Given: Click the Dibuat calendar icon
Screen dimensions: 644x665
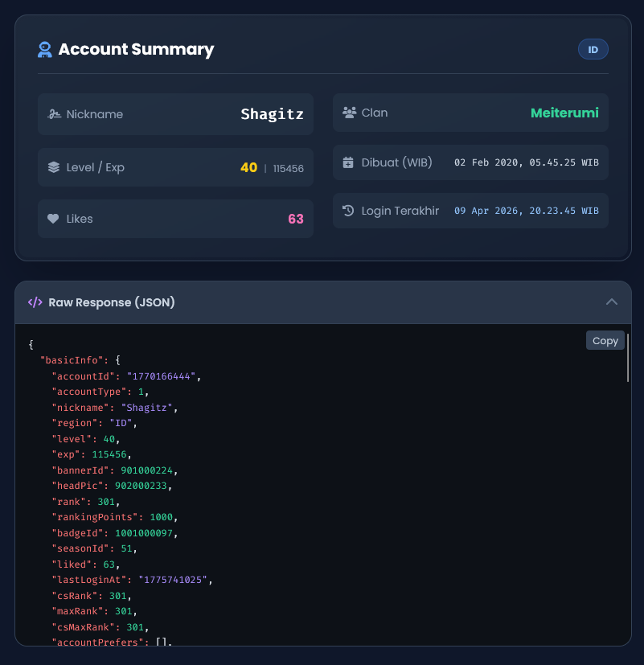Looking at the screenshot, I should [x=348, y=162].
